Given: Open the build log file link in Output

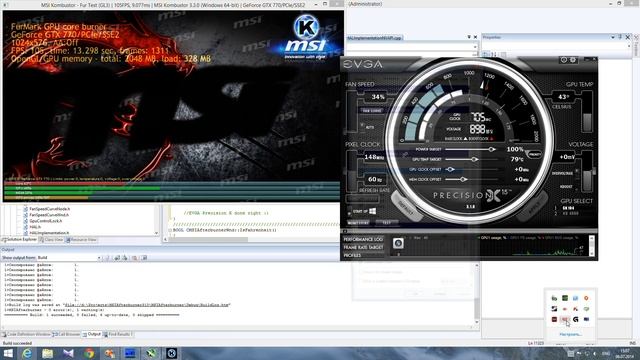Looking at the screenshot, I should click(x=147, y=305).
